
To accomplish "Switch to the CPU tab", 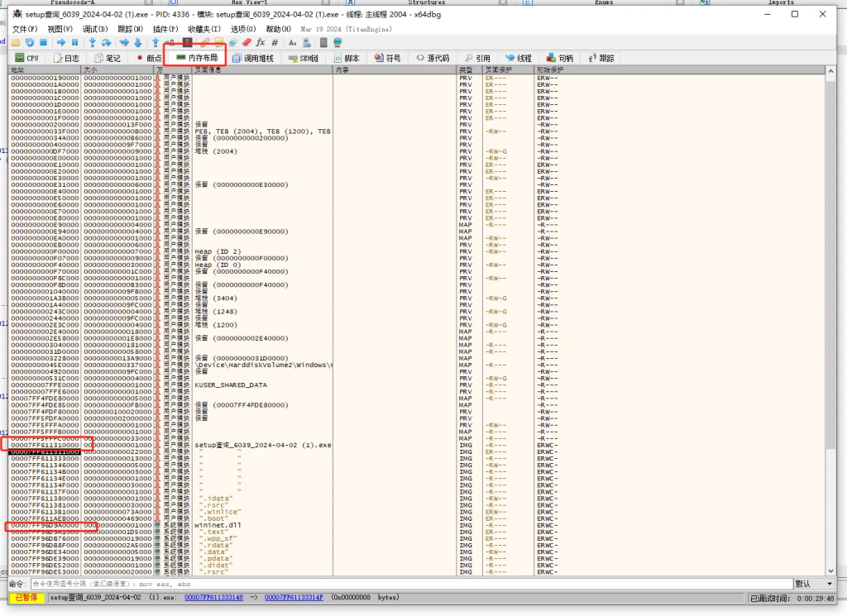I will 27,59.
